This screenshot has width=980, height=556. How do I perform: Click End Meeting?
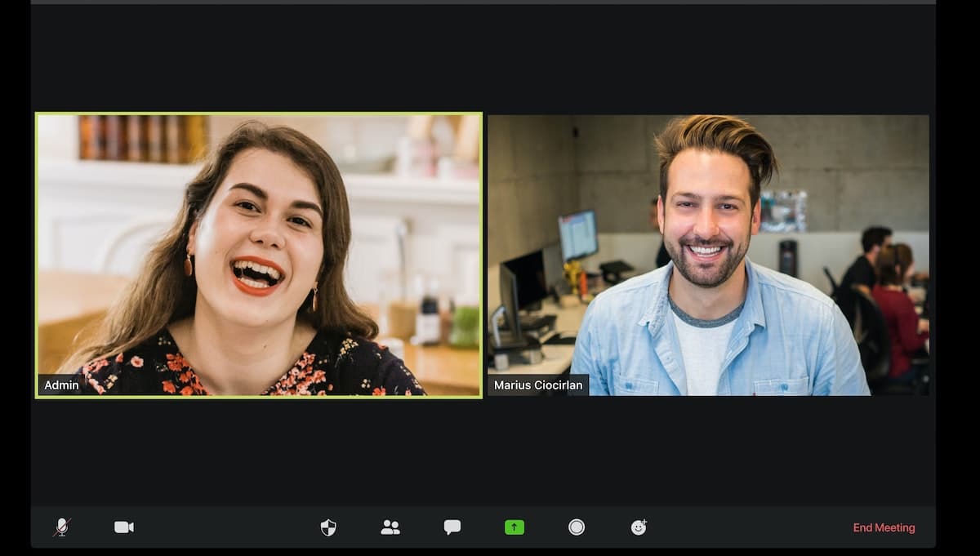point(884,528)
